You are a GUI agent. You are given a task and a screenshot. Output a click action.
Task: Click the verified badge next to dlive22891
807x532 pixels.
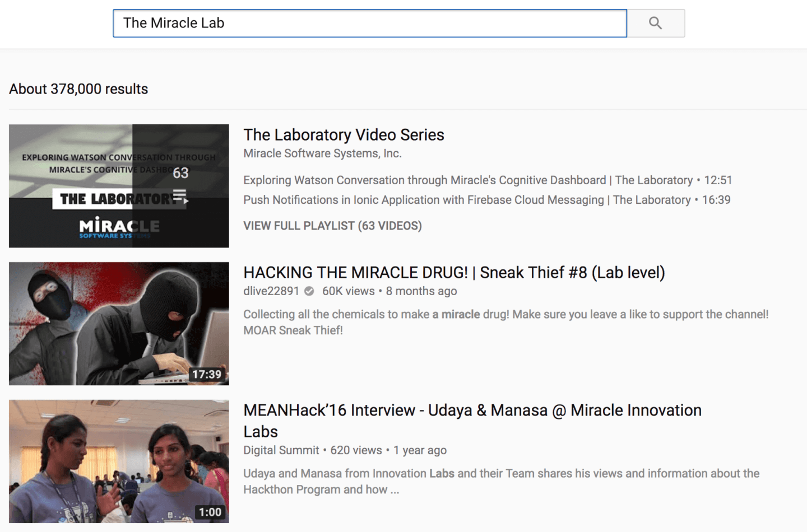coord(309,291)
